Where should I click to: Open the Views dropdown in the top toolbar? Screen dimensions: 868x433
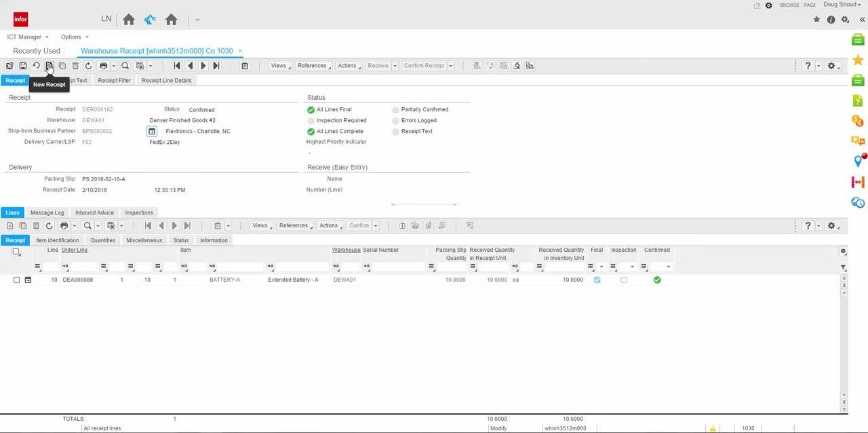280,66
